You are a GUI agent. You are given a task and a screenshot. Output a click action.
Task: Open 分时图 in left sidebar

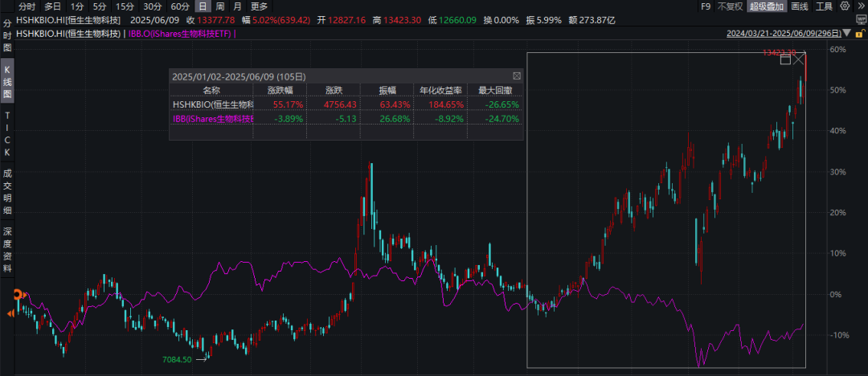(x=7, y=36)
